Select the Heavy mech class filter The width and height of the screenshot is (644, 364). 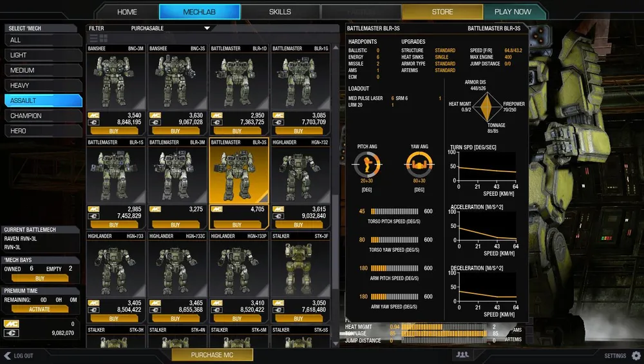[43, 85]
